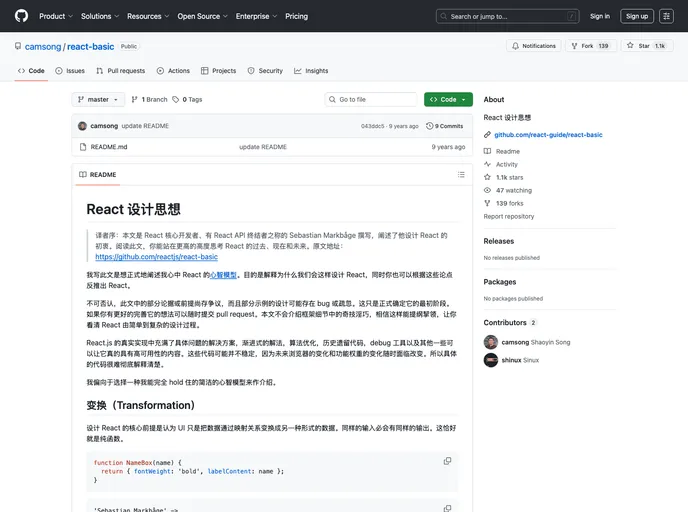This screenshot has height=512, width=688.
Task: Focus the Search or jump to field
Action: coord(508,16)
